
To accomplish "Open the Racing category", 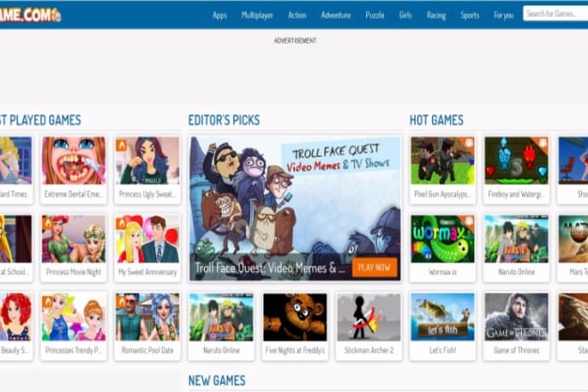I will tap(437, 15).
